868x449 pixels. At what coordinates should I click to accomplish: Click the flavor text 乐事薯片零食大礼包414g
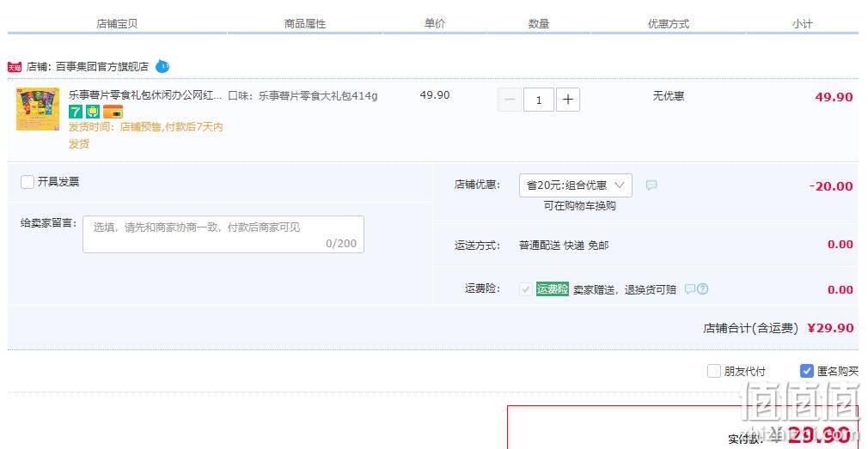pos(318,95)
